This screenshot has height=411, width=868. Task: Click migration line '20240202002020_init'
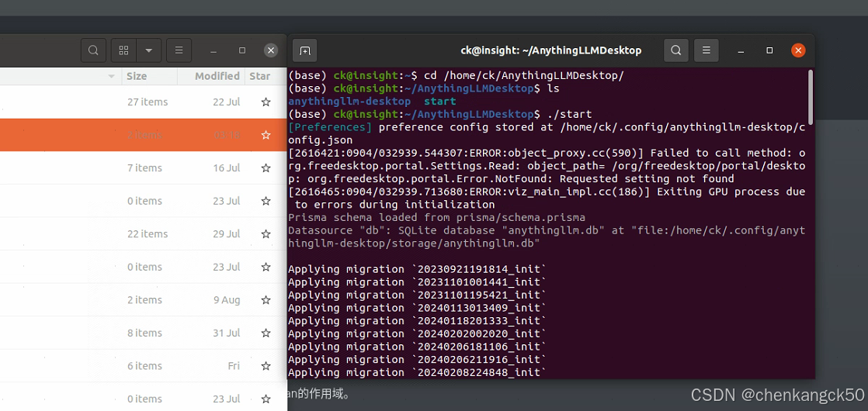click(418, 333)
